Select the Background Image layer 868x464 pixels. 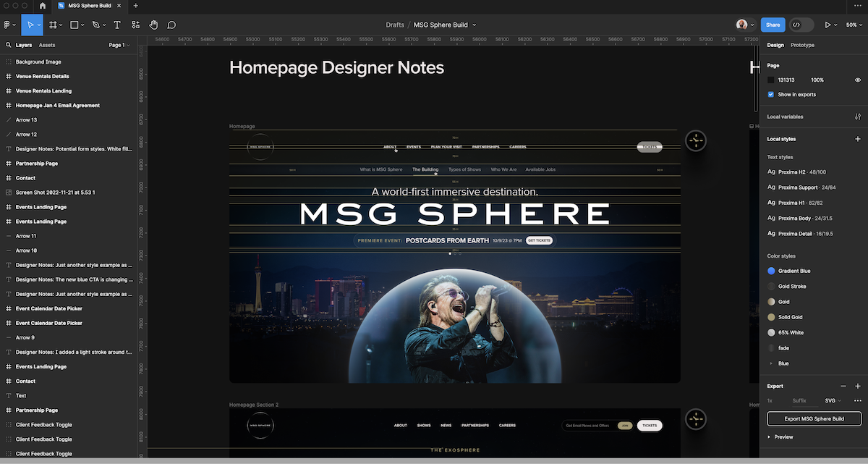38,62
